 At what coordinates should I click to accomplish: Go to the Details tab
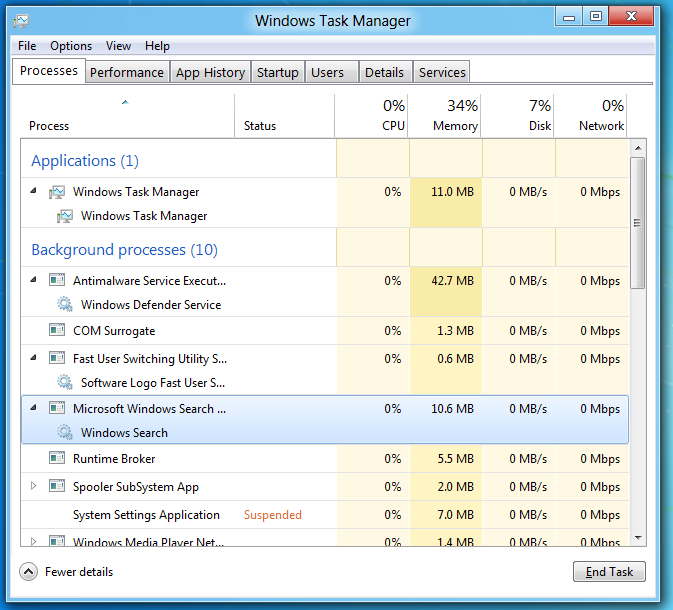tap(385, 72)
